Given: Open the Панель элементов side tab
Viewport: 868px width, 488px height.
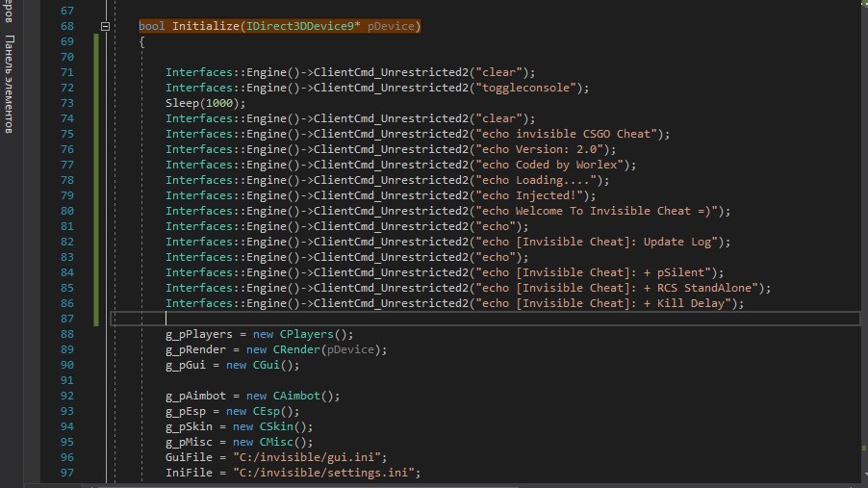Looking at the screenshot, I should click(10, 84).
